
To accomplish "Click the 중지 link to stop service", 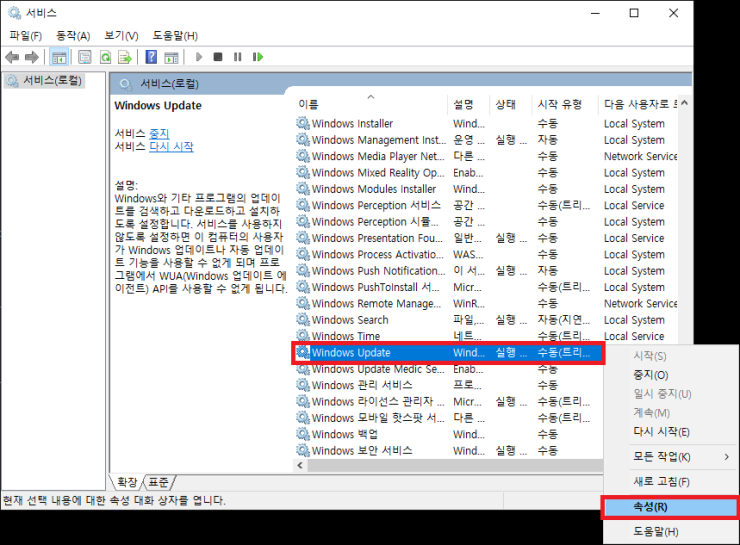I will (159, 133).
